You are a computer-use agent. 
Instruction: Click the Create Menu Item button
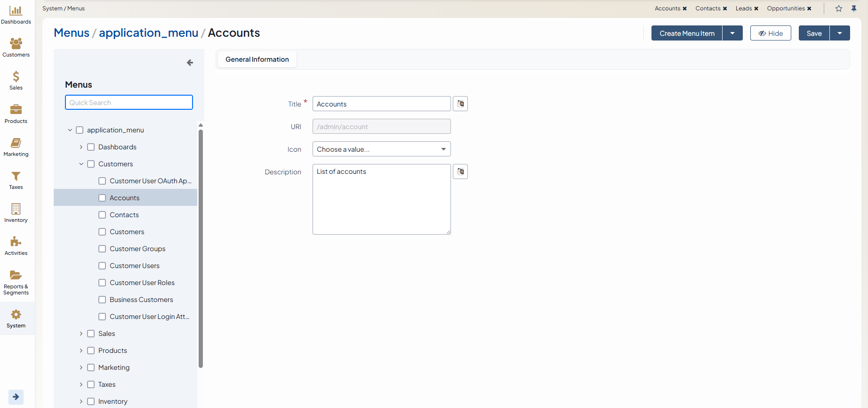(x=687, y=33)
